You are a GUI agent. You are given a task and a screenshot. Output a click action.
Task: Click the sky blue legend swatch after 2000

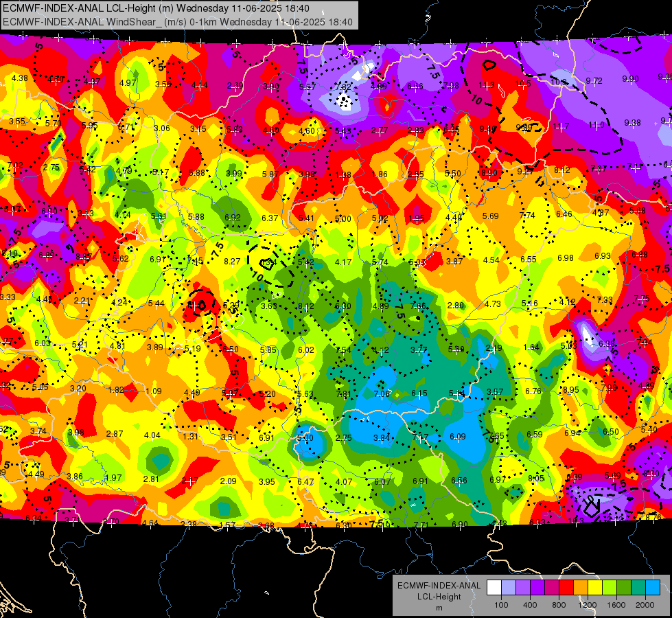pos(653,588)
